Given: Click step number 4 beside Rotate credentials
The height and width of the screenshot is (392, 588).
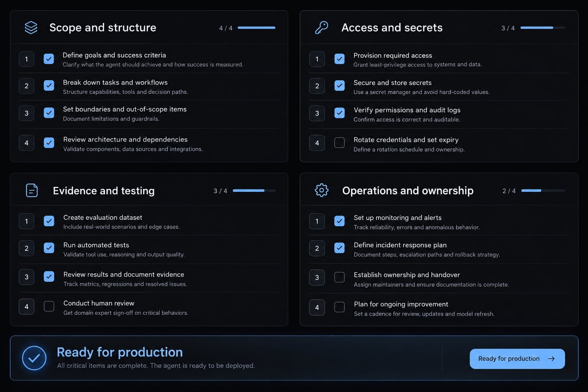Looking at the screenshot, I should [317, 143].
